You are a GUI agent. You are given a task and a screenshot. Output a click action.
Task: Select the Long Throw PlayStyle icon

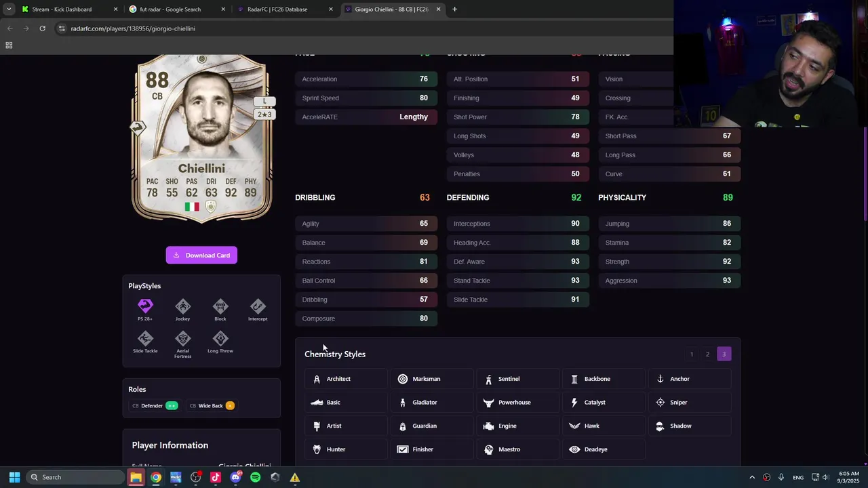coord(220,338)
